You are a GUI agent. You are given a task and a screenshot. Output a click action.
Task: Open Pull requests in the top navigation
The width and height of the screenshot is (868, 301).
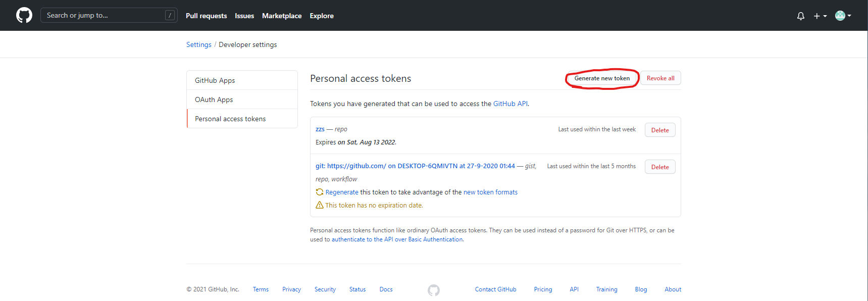click(206, 16)
